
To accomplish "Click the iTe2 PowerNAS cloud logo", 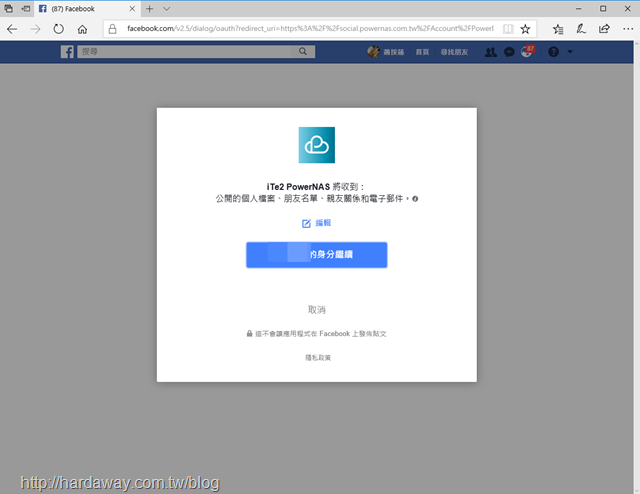I will (317, 145).
